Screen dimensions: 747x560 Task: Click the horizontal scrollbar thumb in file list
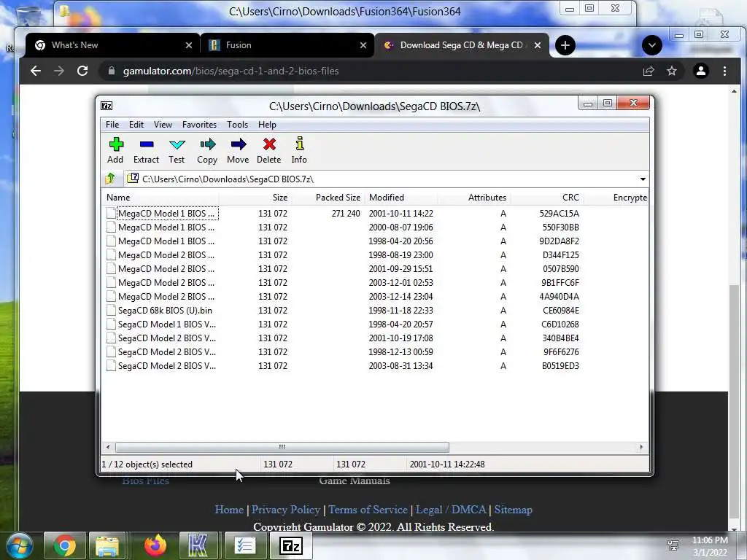[282, 447]
